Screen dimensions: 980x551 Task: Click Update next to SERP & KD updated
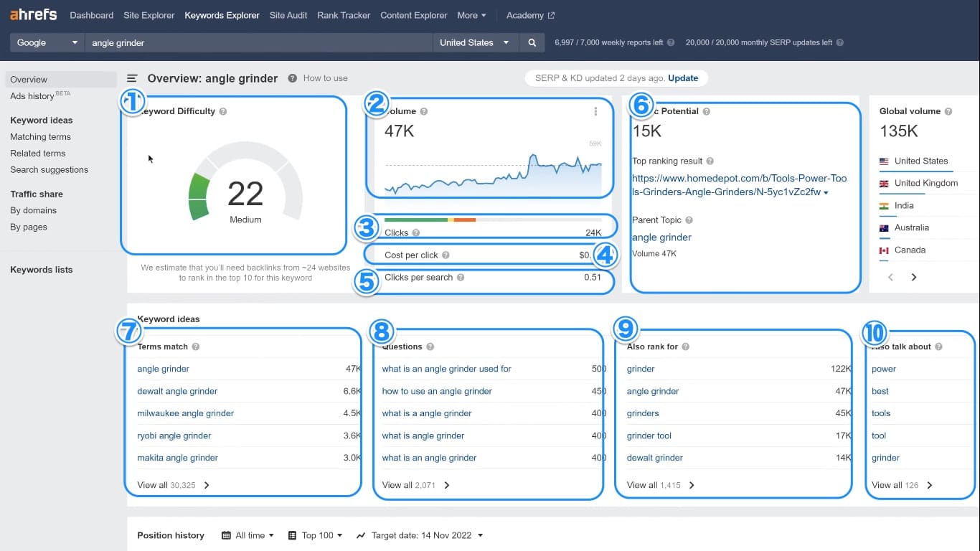[683, 78]
